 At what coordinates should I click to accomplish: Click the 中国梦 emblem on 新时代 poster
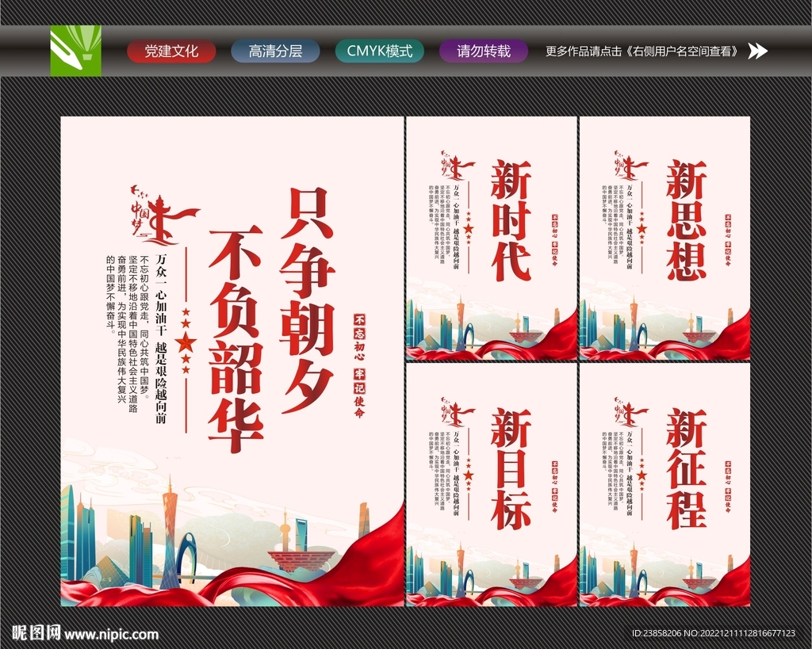pyautogui.click(x=458, y=166)
